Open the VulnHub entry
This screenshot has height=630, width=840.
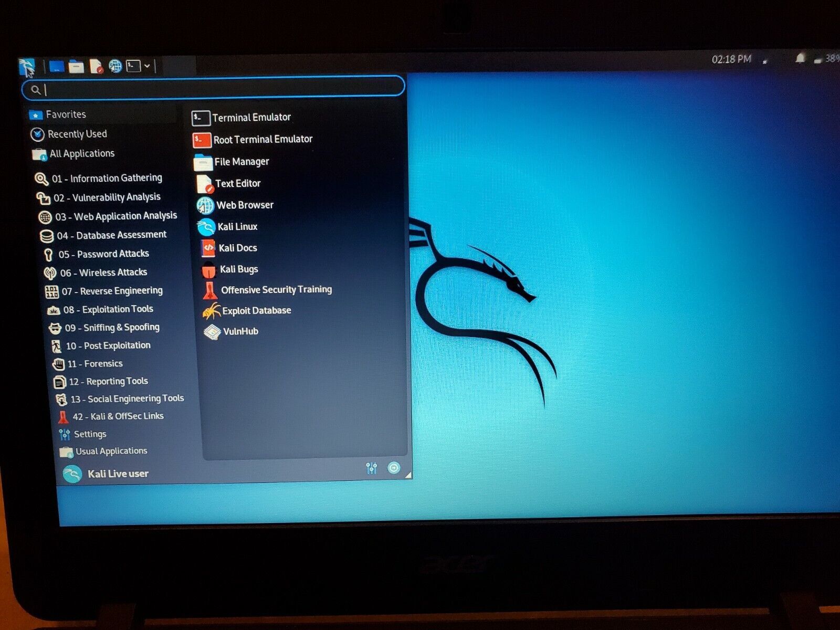pyautogui.click(x=232, y=332)
